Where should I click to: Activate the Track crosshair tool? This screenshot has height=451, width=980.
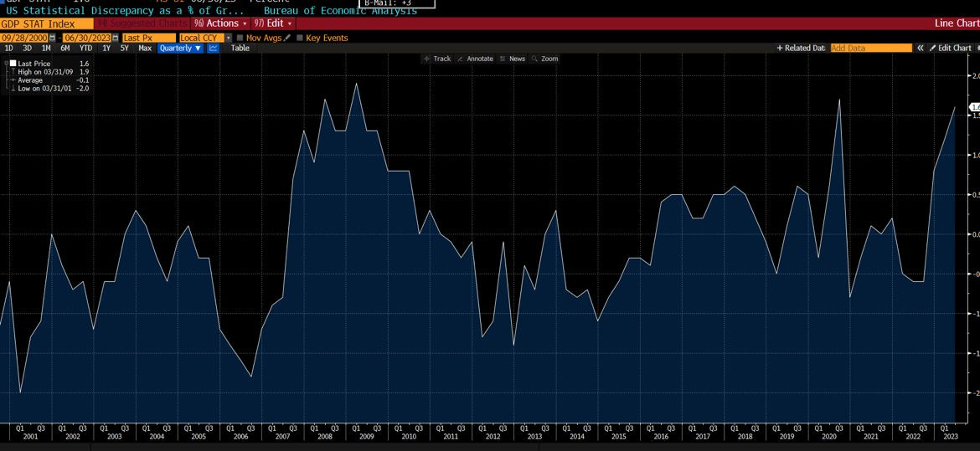pyautogui.click(x=437, y=59)
